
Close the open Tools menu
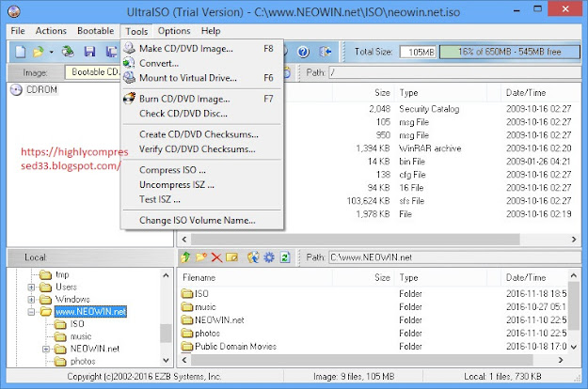click(136, 31)
